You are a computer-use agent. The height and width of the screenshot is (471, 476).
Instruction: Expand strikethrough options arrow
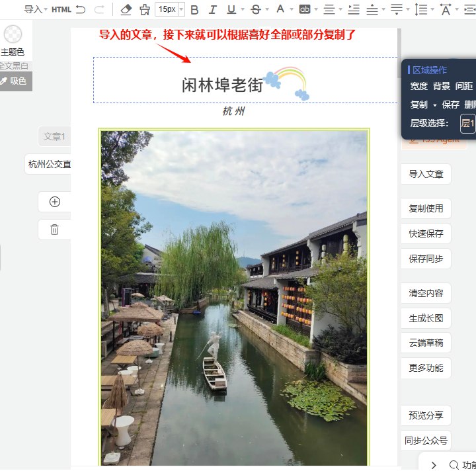(x=267, y=9)
